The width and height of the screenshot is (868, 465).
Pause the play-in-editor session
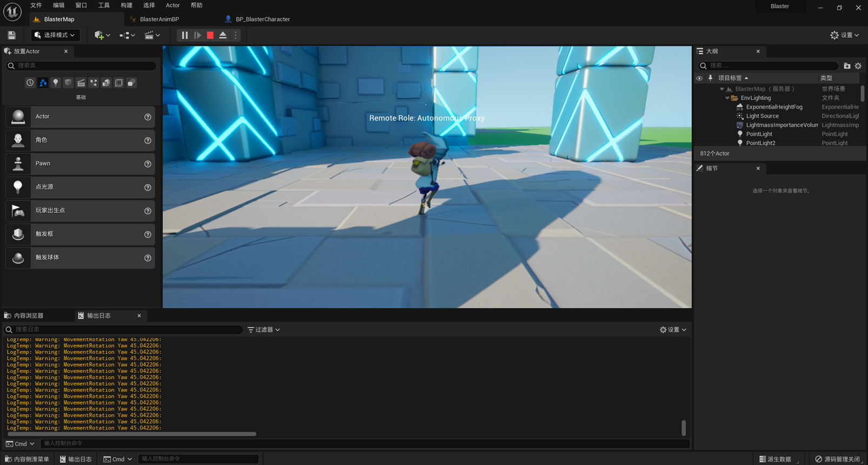(x=184, y=35)
